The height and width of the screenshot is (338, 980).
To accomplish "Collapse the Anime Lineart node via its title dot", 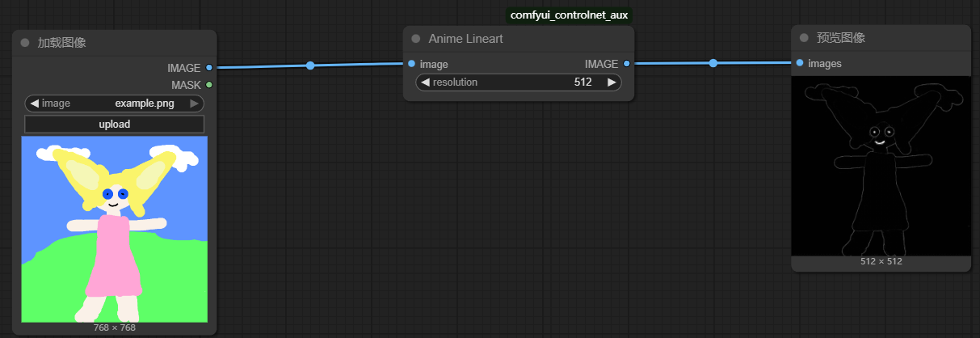I will (x=416, y=39).
